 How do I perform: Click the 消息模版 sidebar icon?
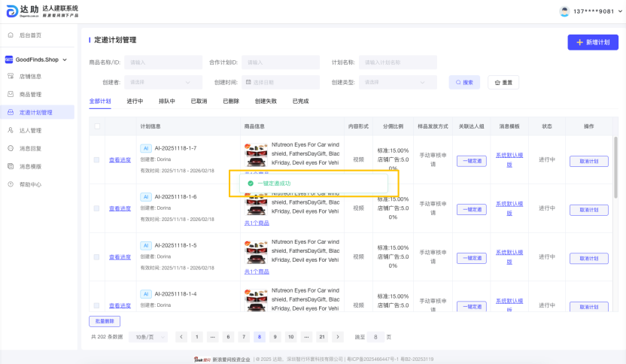coord(11,166)
